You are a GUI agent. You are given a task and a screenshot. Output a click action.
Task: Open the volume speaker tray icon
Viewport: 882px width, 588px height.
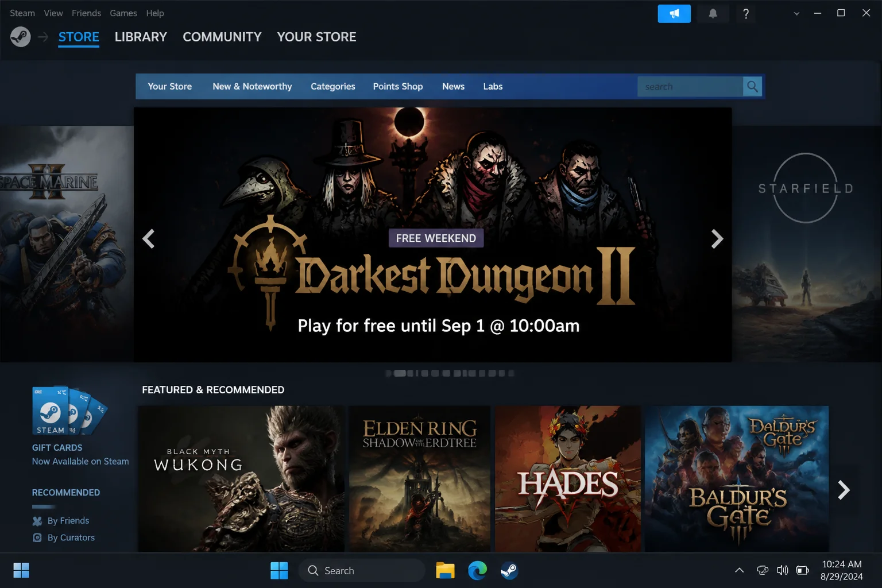[x=782, y=570]
